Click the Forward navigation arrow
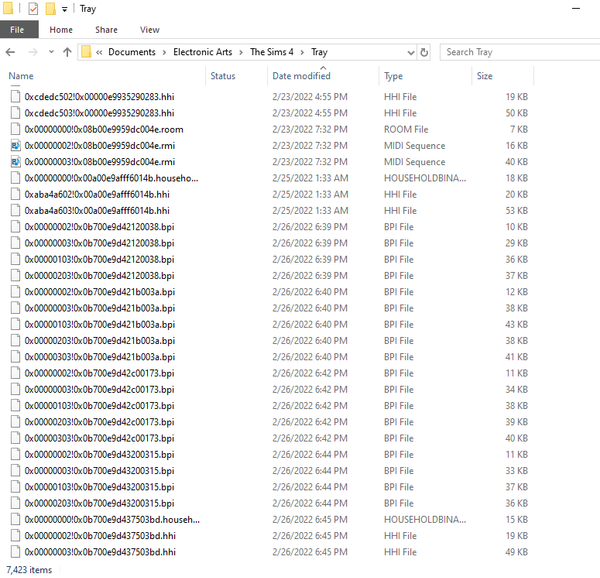Screen dimensions: 600x578 33,52
